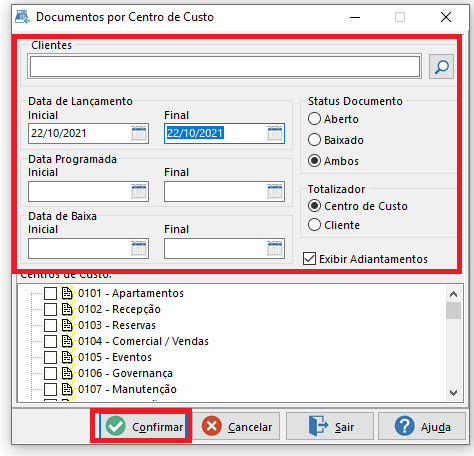The image size is (474, 456).
Task: Open calendar for Data Programada Final
Action: (x=275, y=191)
